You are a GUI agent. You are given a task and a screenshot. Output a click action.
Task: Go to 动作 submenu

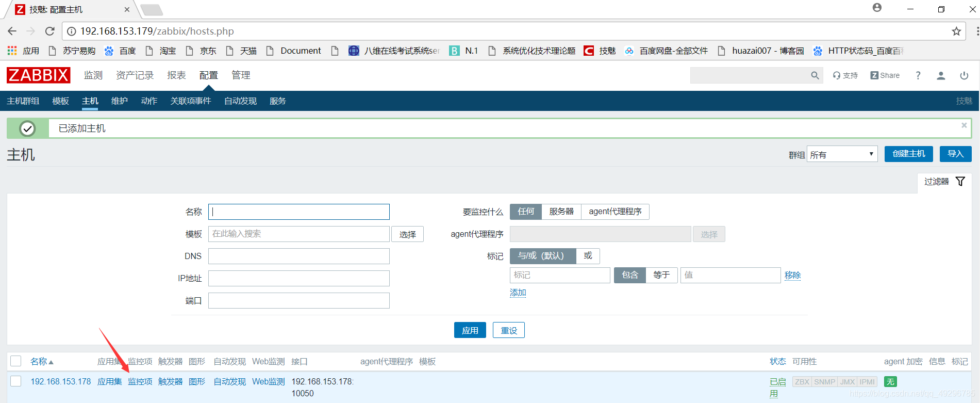pos(149,101)
